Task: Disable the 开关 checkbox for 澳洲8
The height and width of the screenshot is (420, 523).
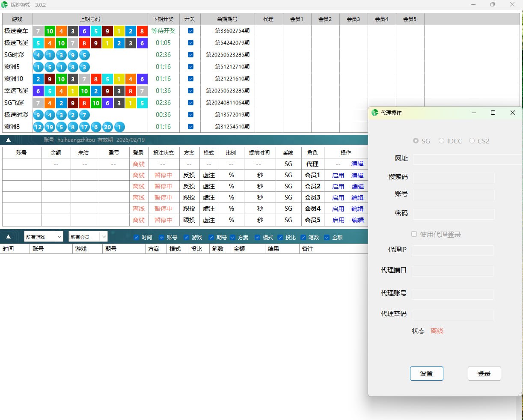Action: pyautogui.click(x=190, y=127)
